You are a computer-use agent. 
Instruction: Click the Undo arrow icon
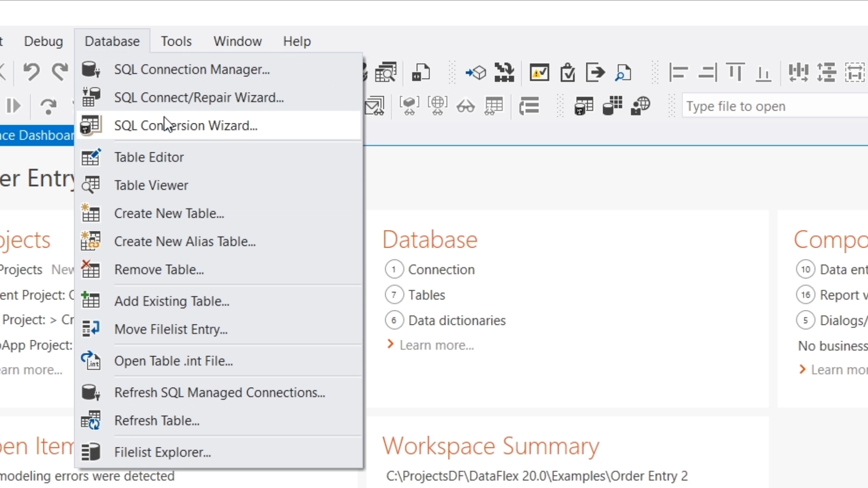tap(32, 72)
